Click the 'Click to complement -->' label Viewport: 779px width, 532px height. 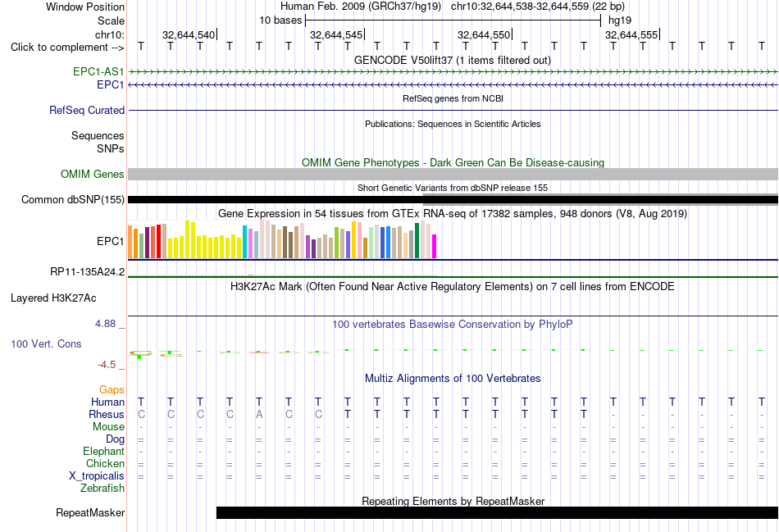pyautogui.click(x=67, y=48)
